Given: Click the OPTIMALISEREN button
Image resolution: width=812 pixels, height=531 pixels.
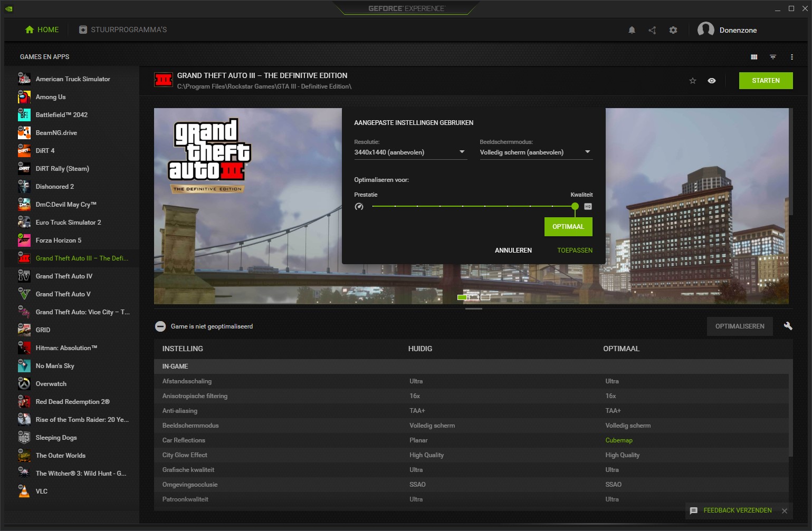Looking at the screenshot, I should tap(740, 326).
